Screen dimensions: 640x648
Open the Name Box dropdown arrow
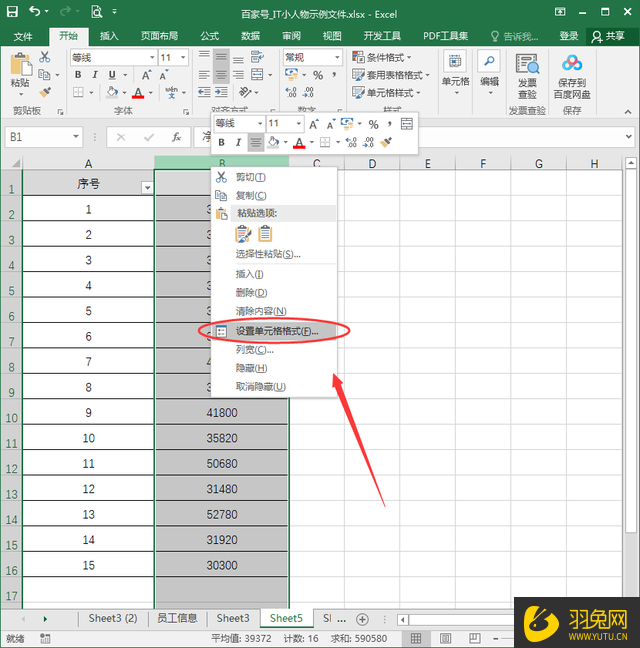(76, 136)
